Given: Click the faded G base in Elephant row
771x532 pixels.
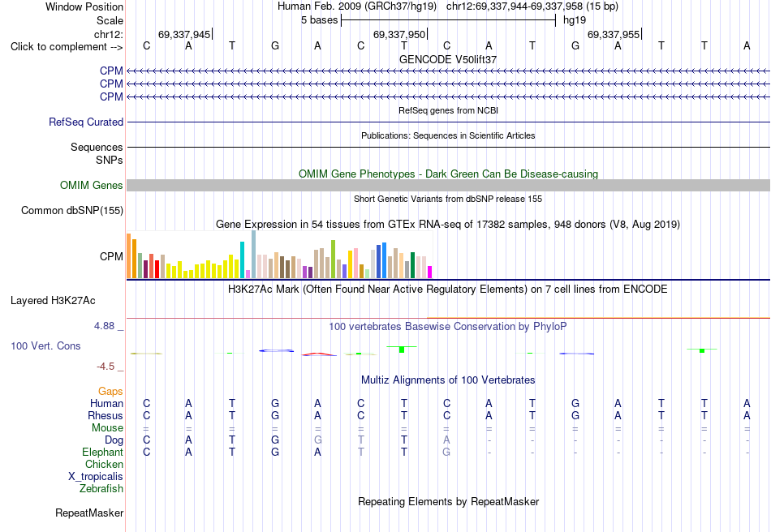Looking at the screenshot, I should [x=446, y=453].
